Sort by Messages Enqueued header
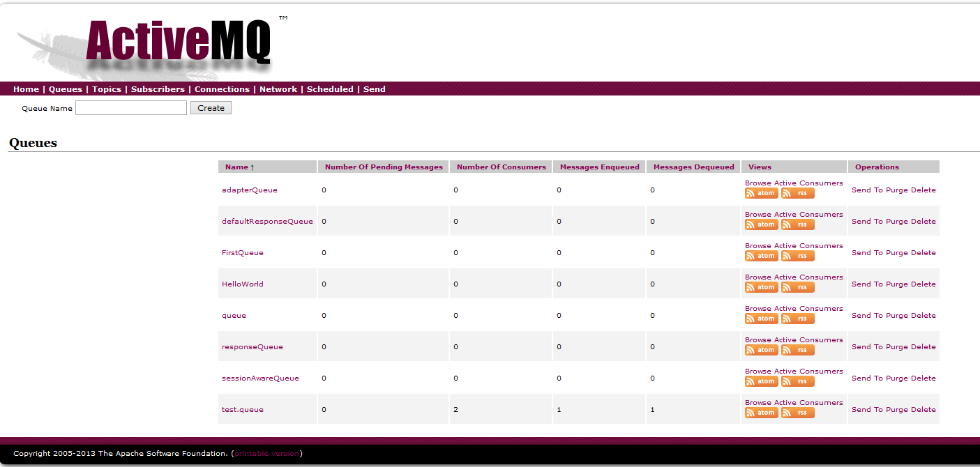Viewport: 980px width, 467px height. coord(600,167)
